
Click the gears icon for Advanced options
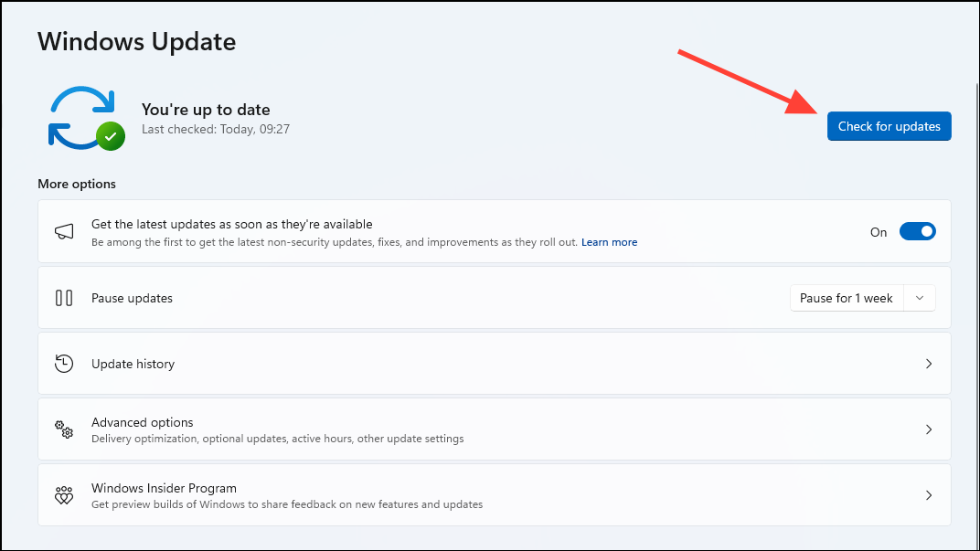click(x=64, y=429)
